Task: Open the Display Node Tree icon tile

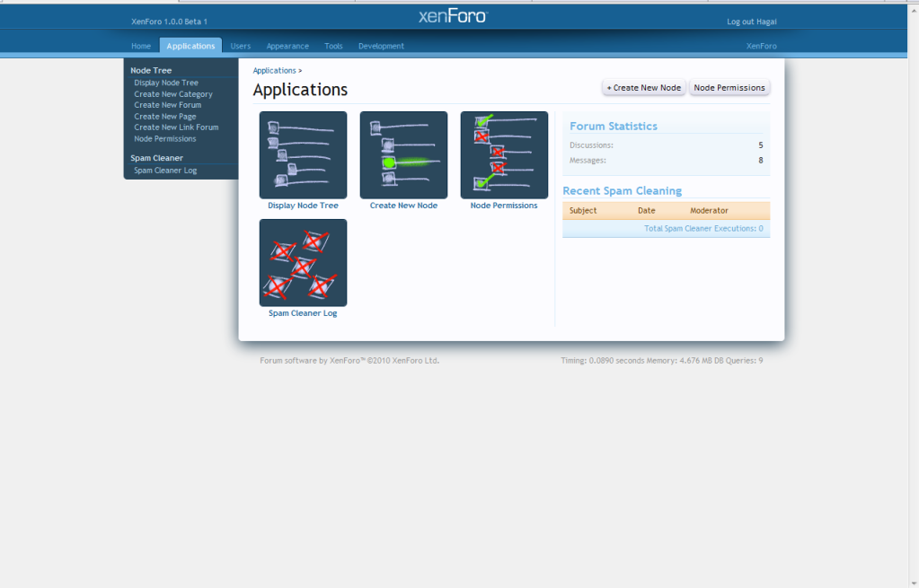Action: [x=303, y=155]
